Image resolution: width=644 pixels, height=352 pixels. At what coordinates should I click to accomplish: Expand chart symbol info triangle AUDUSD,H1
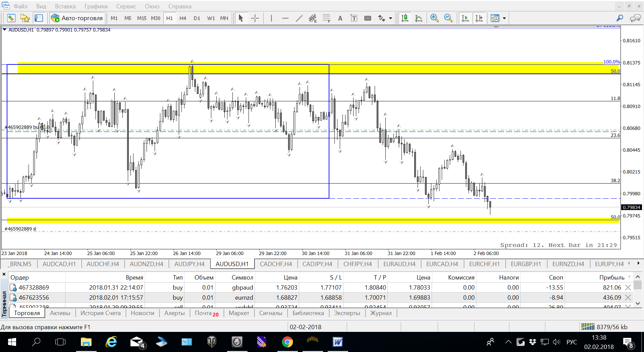coord(4,30)
